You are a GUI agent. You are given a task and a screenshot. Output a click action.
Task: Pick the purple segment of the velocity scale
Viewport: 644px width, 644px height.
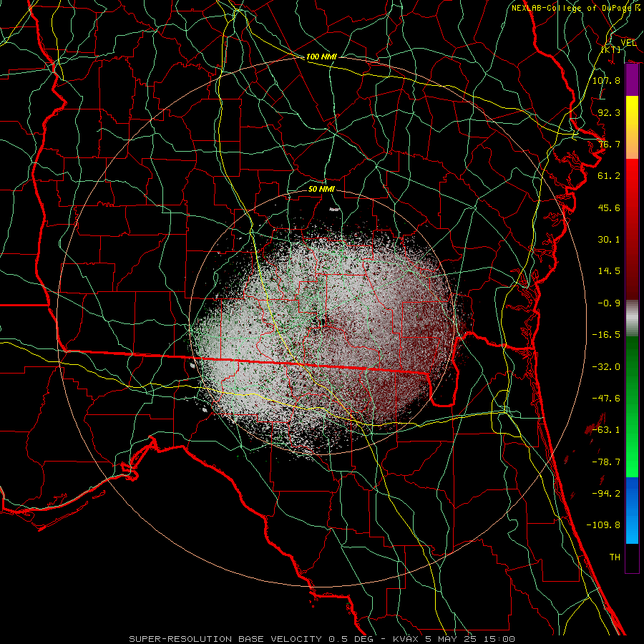coord(632,80)
